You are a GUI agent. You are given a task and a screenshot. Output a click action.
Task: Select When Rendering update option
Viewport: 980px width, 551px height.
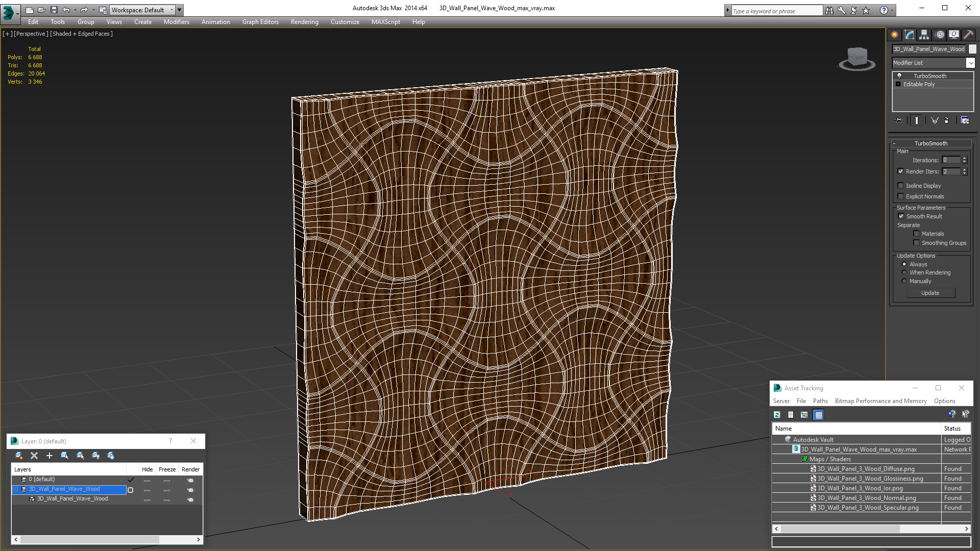click(904, 272)
